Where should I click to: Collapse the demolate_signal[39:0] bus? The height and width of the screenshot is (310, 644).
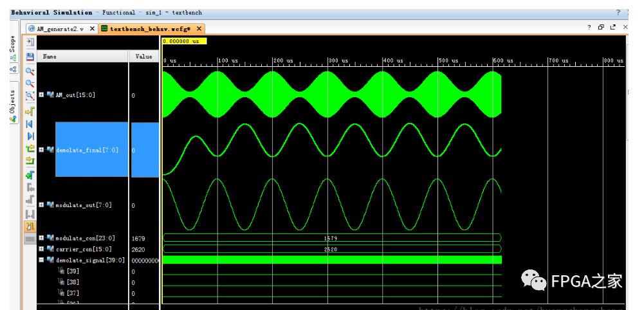42,260
